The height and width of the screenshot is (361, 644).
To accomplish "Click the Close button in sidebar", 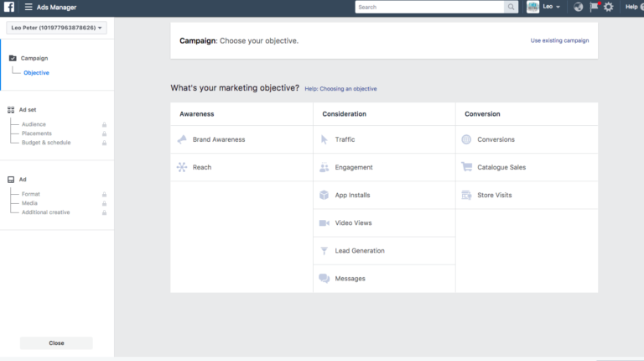I will click(x=56, y=343).
